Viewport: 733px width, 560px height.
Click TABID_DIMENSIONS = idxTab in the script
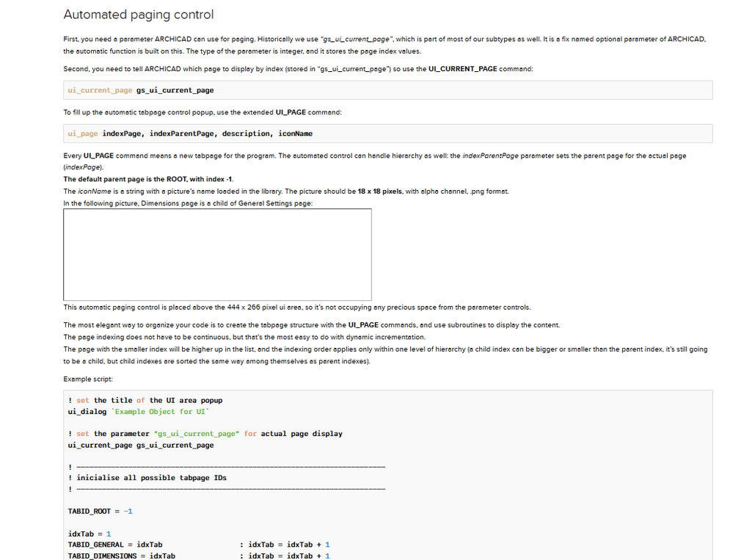[122, 556]
